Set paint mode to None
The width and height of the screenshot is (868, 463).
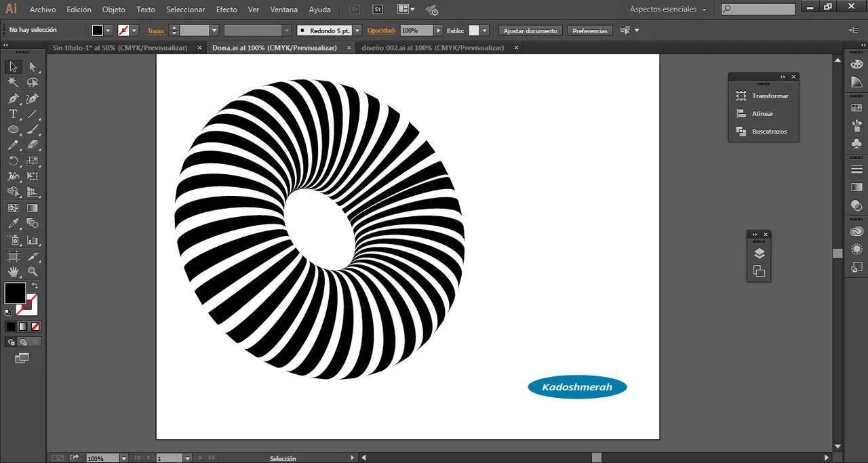35,326
